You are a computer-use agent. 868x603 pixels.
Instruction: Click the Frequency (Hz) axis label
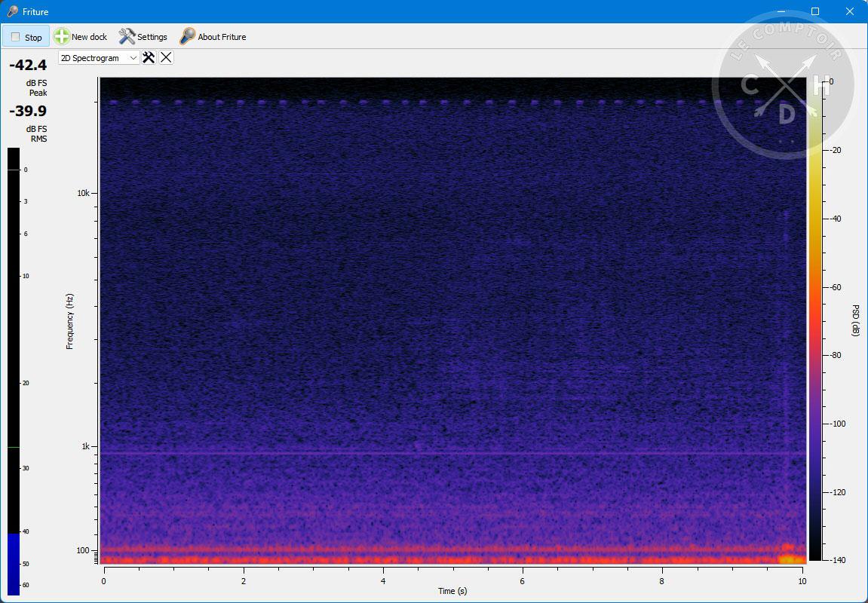(x=69, y=321)
